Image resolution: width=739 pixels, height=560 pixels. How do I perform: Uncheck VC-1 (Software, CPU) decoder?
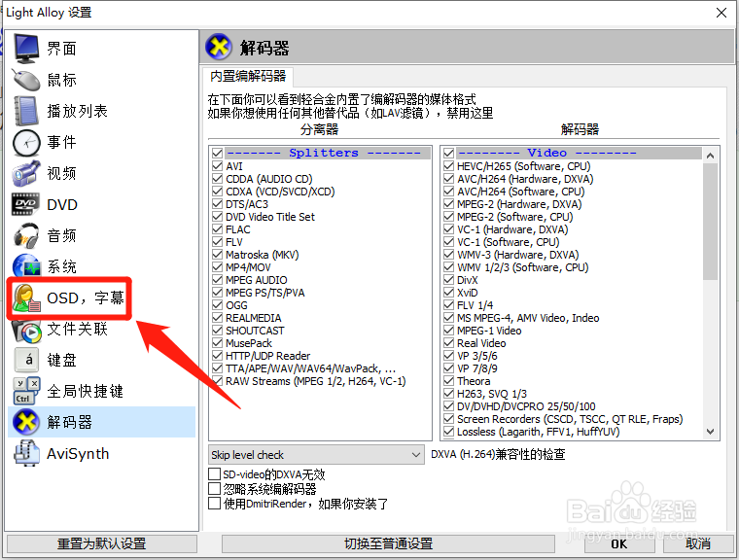coord(448,242)
